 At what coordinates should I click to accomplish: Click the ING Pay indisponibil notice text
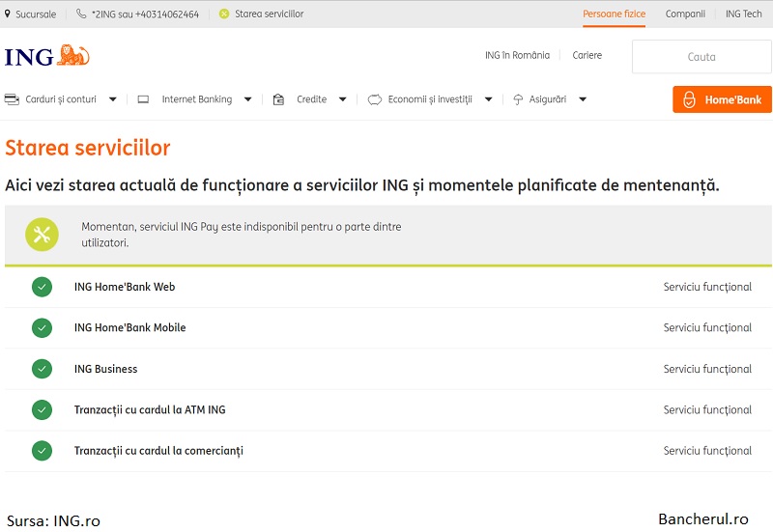241,235
